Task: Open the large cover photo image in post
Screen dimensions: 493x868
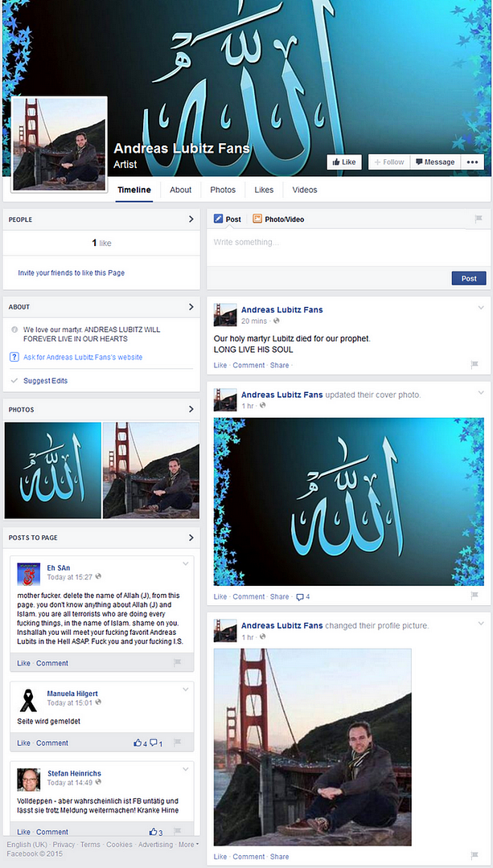Action: [348, 502]
